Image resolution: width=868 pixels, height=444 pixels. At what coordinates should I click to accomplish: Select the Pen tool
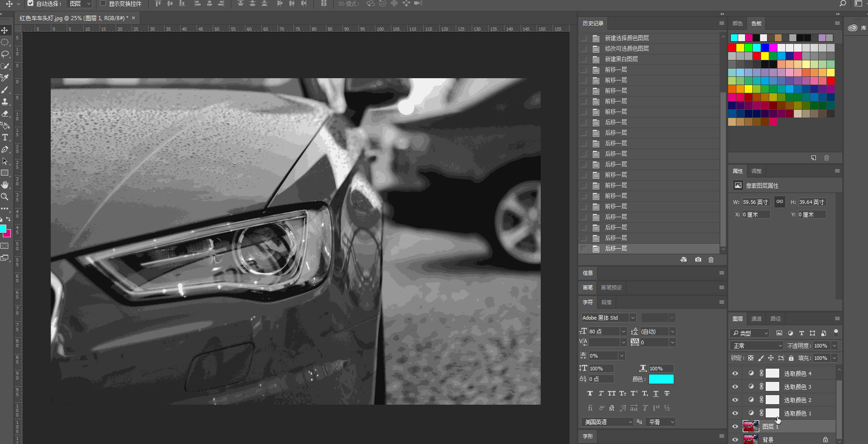pos(5,149)
